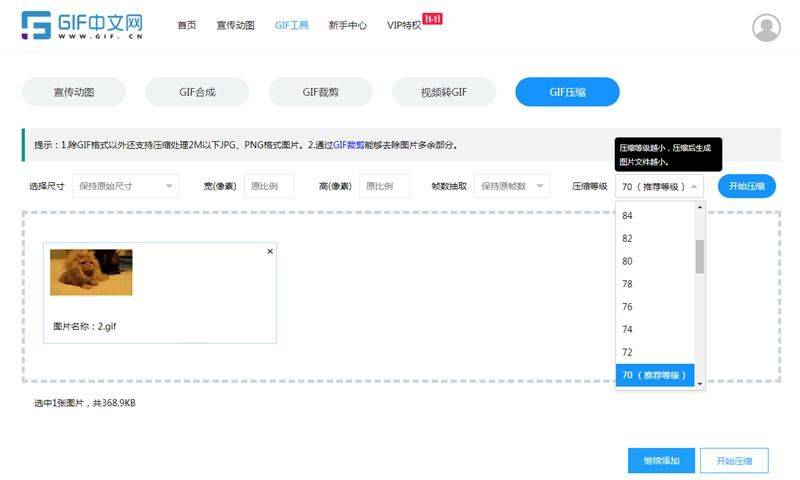The image size is (800, 480).
Task: Choose compression level 78
Action: [x=655, y=284]
